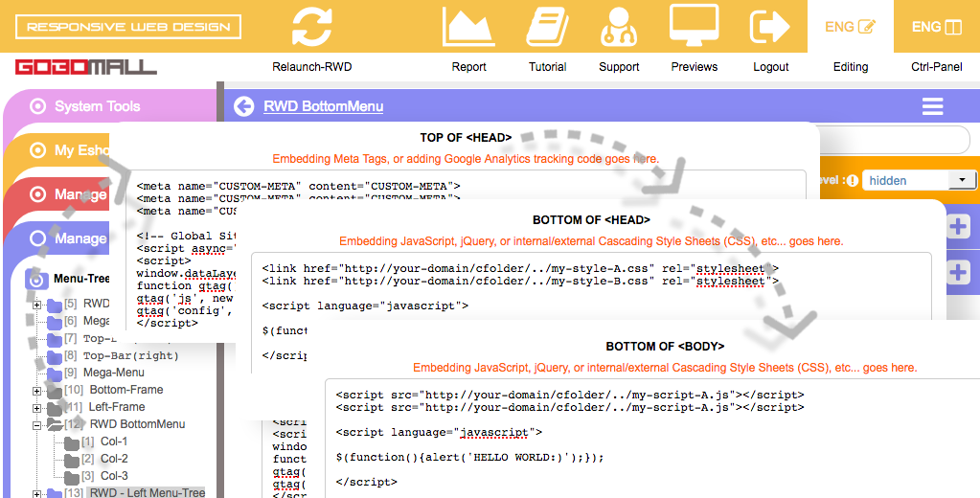Select the [9] Mega-Menu tree item
Viewport: 980px width, 498px height.
pos(104,373)
